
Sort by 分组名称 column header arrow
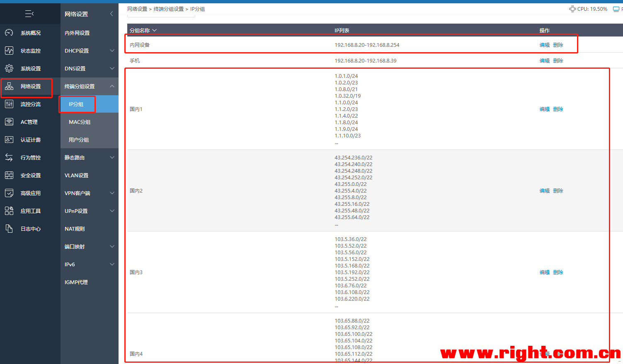pos(155,30)
